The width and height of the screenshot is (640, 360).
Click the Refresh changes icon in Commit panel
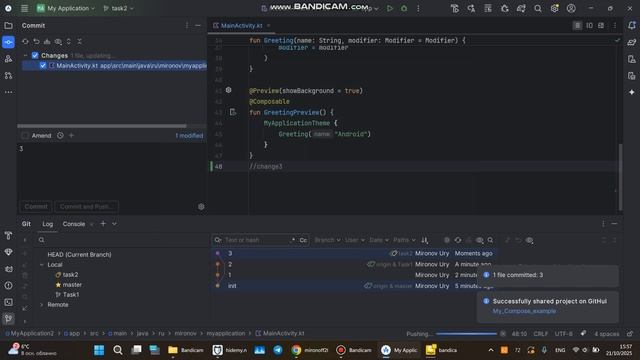click(x=25, y=42)
